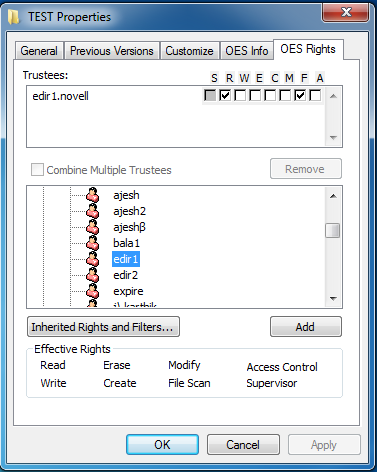This screenshot has width=377, height=472.
Task: Confirm with the OK button
Action: click(x=162, y=445)
